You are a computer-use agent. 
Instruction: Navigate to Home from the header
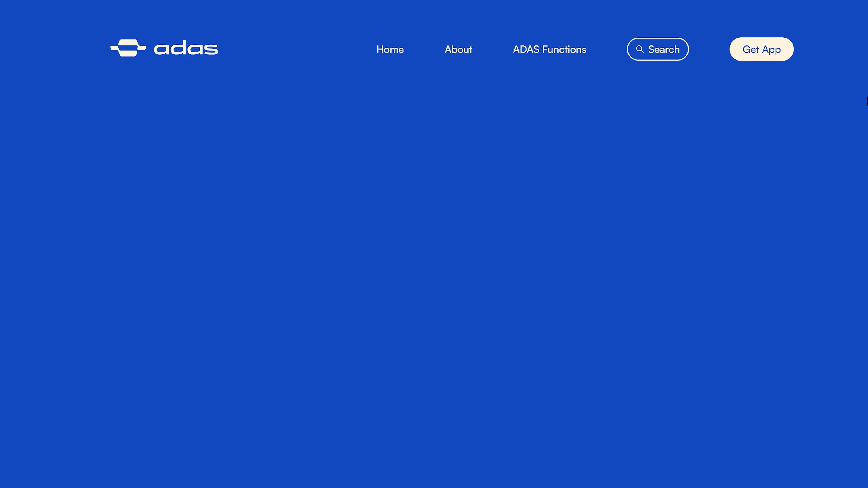pos(390,49)
